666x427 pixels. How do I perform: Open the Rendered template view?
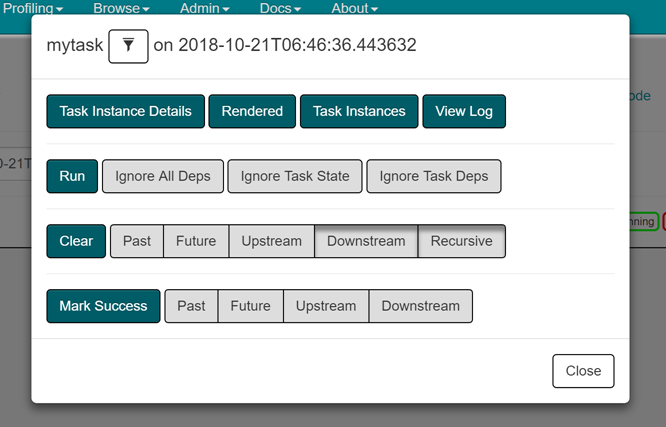(x=252, y=111)
